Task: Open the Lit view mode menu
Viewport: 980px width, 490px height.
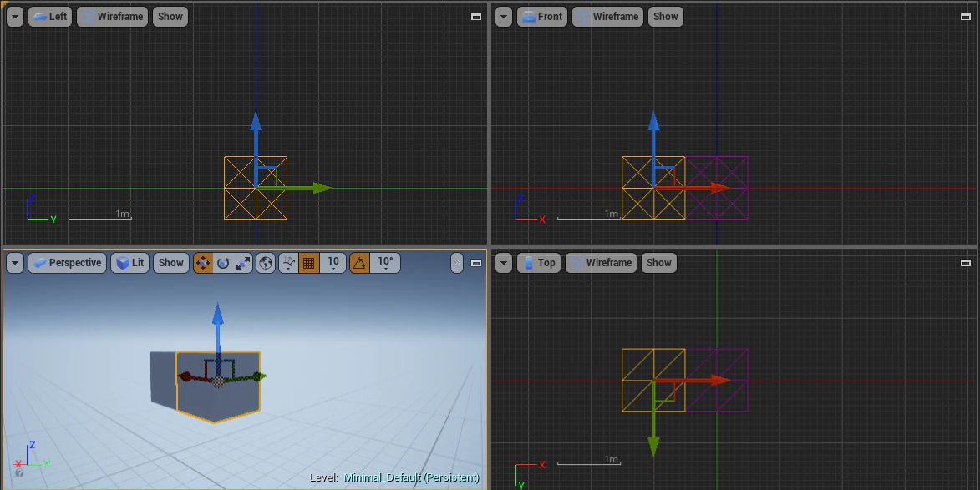Action: pyautogui.click(x=130, y=263)
